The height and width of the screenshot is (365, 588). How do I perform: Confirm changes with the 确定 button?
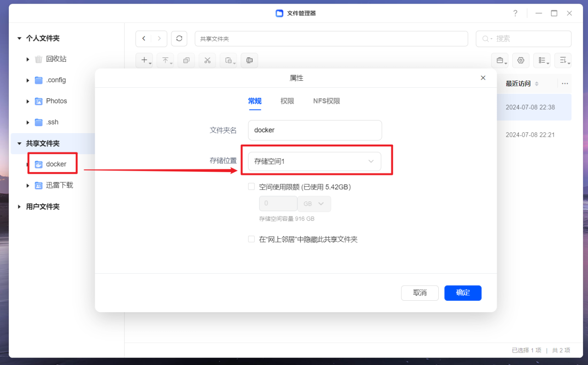(463, 293)
